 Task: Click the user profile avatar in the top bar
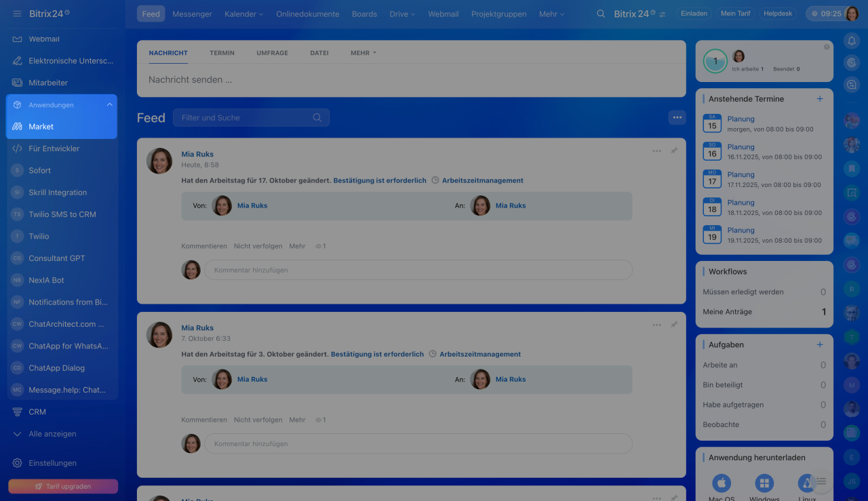coord(852,14)
